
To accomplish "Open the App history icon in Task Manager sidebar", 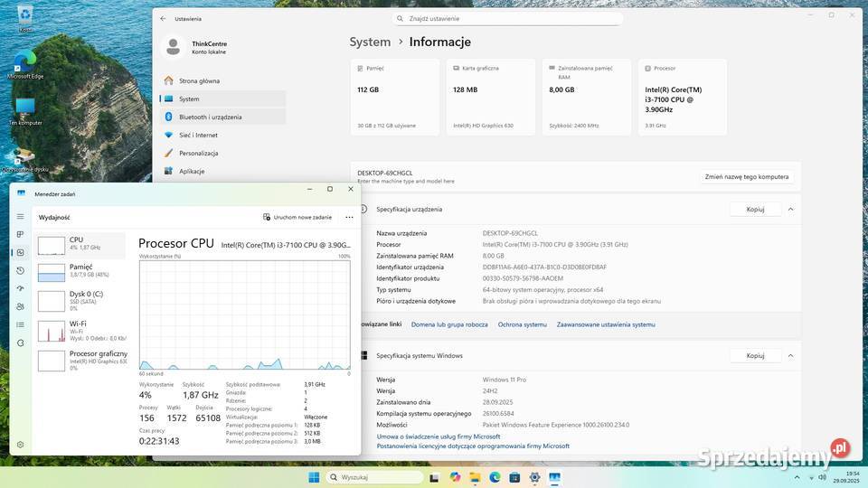I will click(x=20, y=270).
